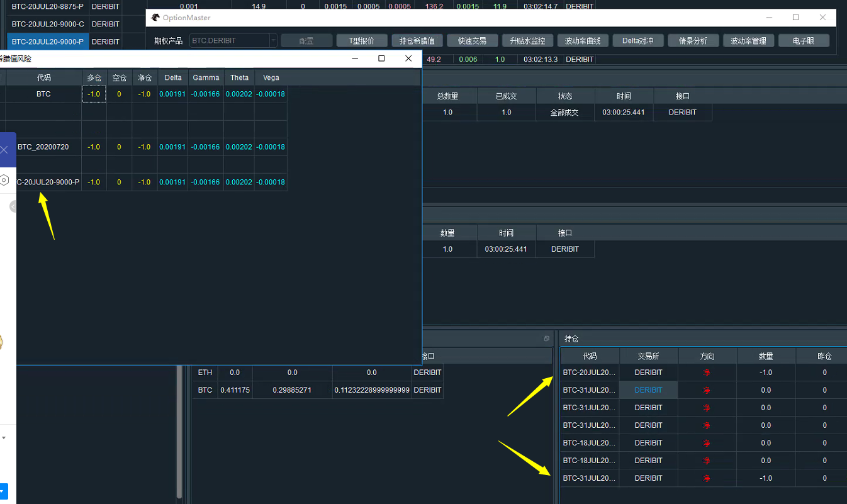Image resolution: width=847 pixels, height=504 pixels.
Task: Select row BTC-20JUL20-9000-C in contract list
Action: (x=48, y=24)
